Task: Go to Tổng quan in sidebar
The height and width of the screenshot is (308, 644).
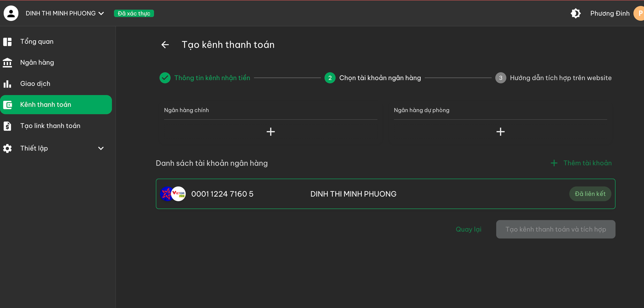Action: tap(37, 42)
